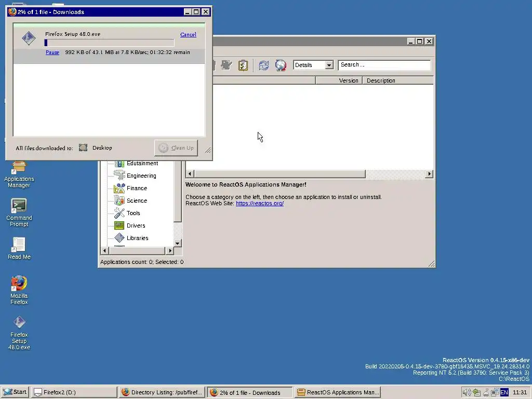Click the Firefox Setup 48.0.exe file icon in Downloads

coord(29,38)
